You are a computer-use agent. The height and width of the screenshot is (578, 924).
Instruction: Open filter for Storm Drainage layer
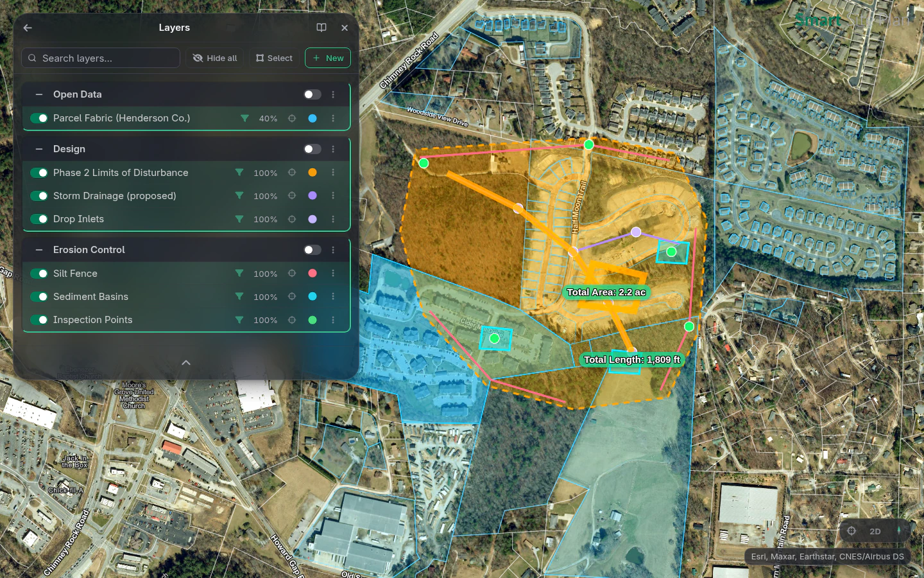pyautogui.click(x=239, y=196)
